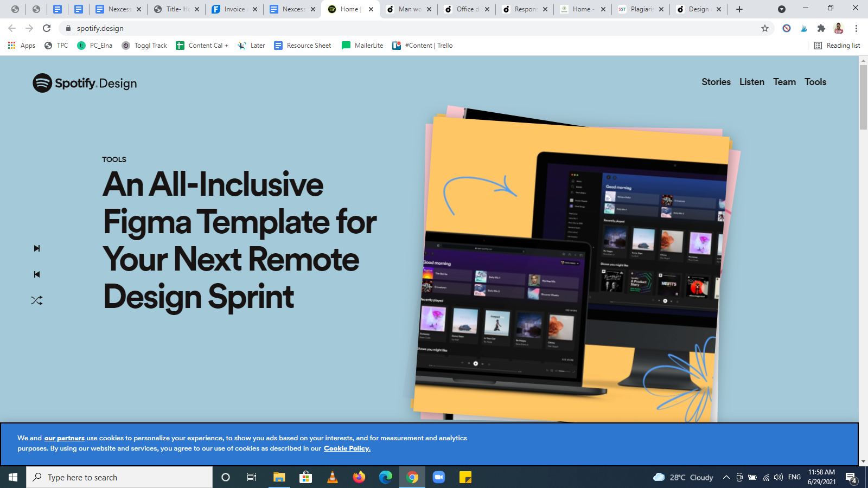Switch to the Title tab

(176, 9)
